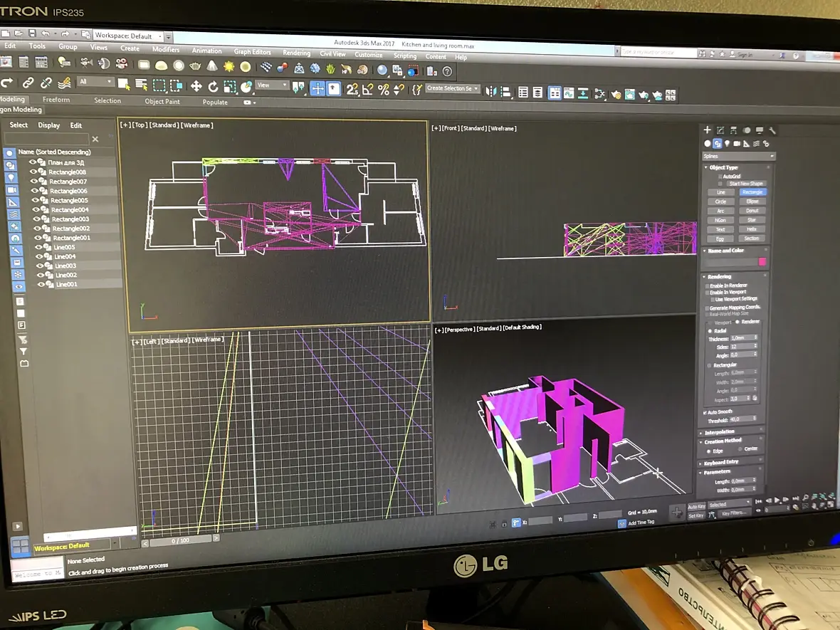Viewport: 840px width, 630px height.
Task: Click the pink object color swatch
Action: tap(762, 261)
